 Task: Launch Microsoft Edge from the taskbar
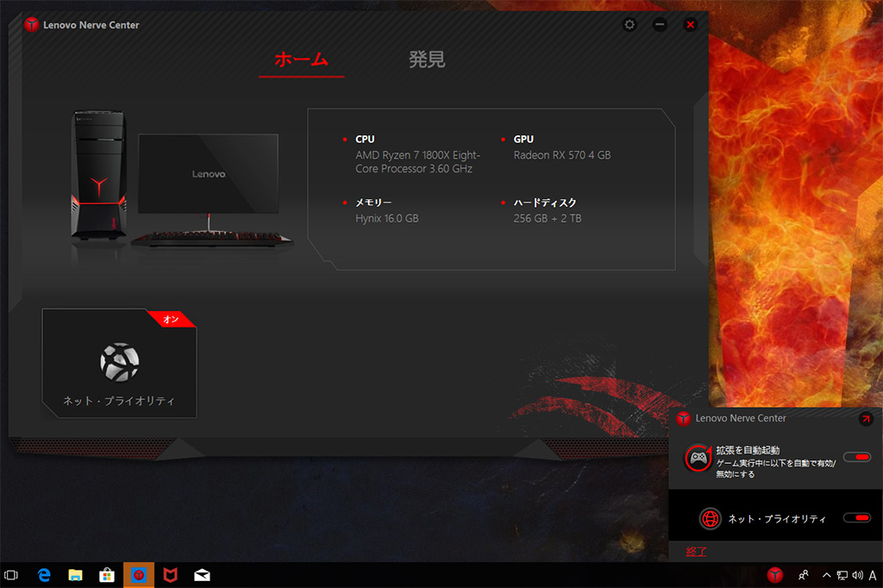coord(43,574)
